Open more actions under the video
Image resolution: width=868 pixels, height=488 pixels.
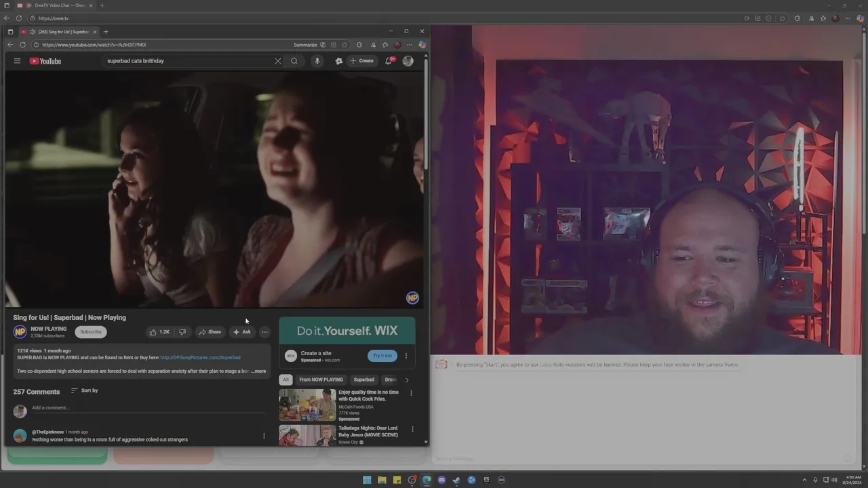coord(264,332)
